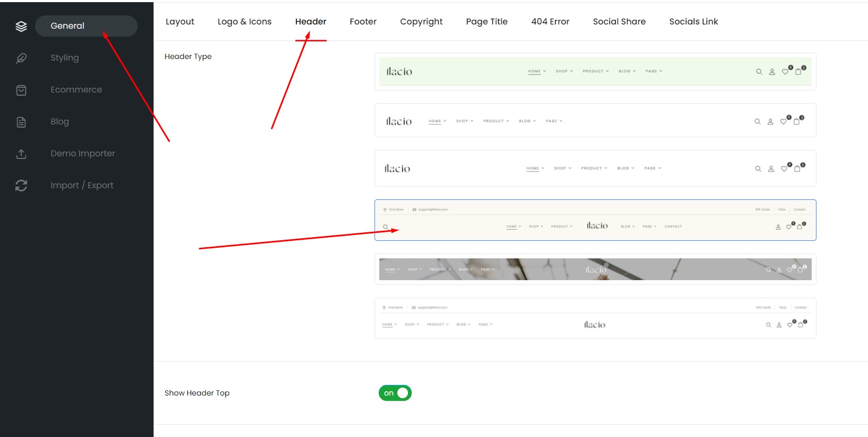The height and width of the screenshot is (437, 868).
Task: Click the Blog document icon
Action: click(21, 122)
